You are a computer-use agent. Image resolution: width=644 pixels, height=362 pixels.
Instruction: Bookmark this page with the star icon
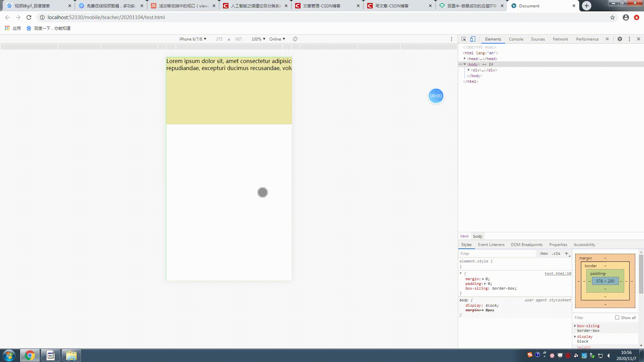(x=612, y=17)
